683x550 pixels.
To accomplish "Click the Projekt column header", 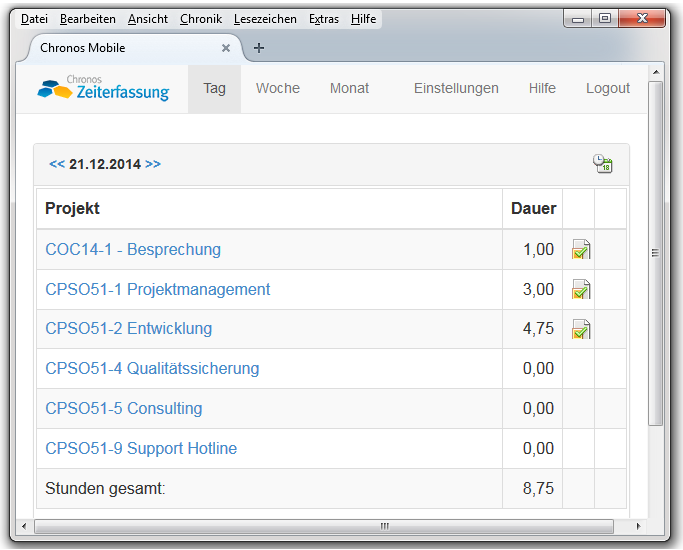I will [72, 209].
